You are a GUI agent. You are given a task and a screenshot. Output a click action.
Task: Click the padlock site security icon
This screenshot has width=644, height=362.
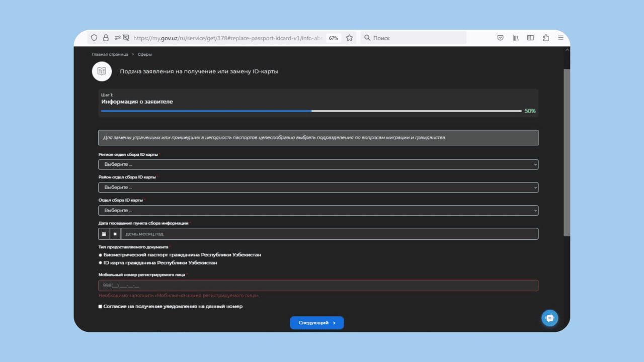(106, 38)
